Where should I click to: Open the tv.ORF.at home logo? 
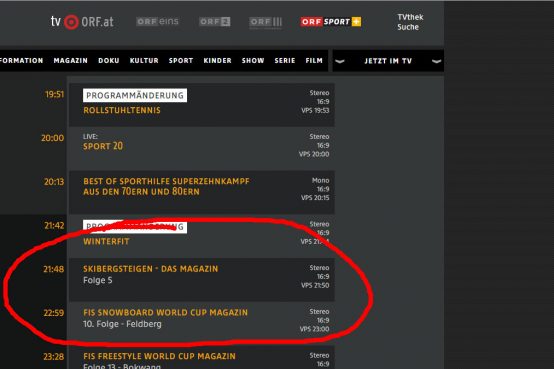(x=82, y=22)
